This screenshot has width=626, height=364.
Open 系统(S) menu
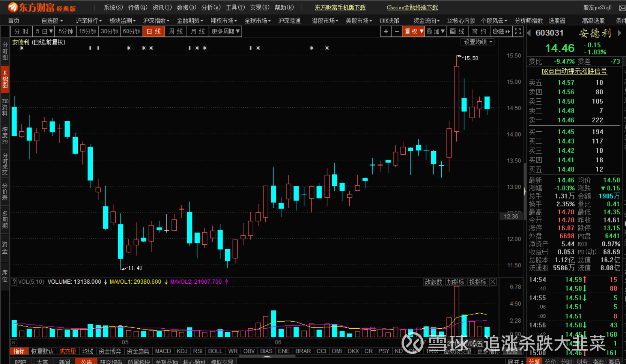pos(113,8)
